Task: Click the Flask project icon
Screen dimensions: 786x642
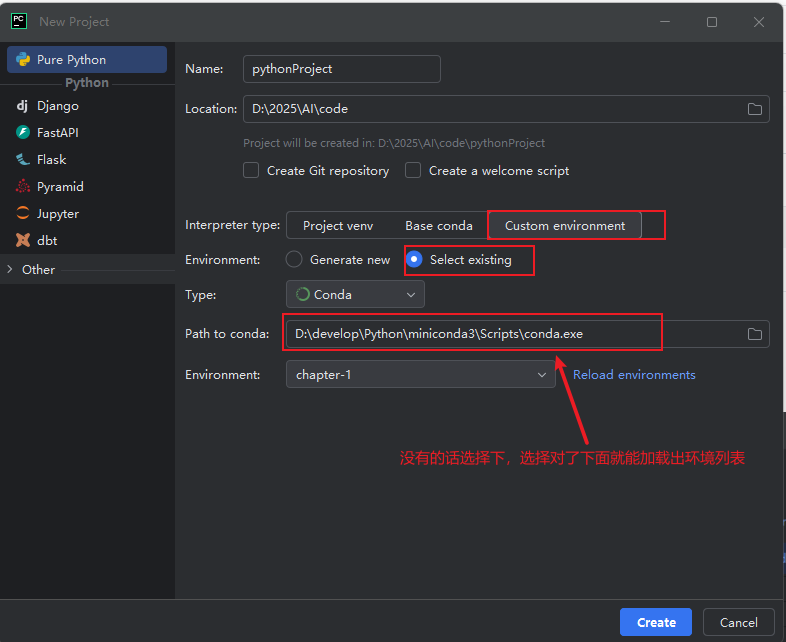Action: point(22,160)
